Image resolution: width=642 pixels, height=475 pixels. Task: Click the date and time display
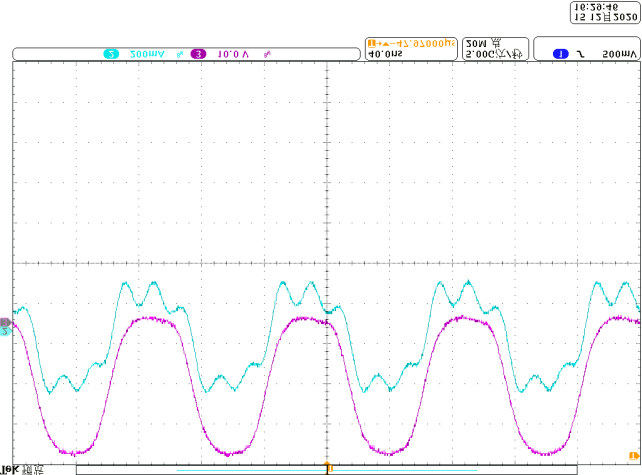pos(603,12)
